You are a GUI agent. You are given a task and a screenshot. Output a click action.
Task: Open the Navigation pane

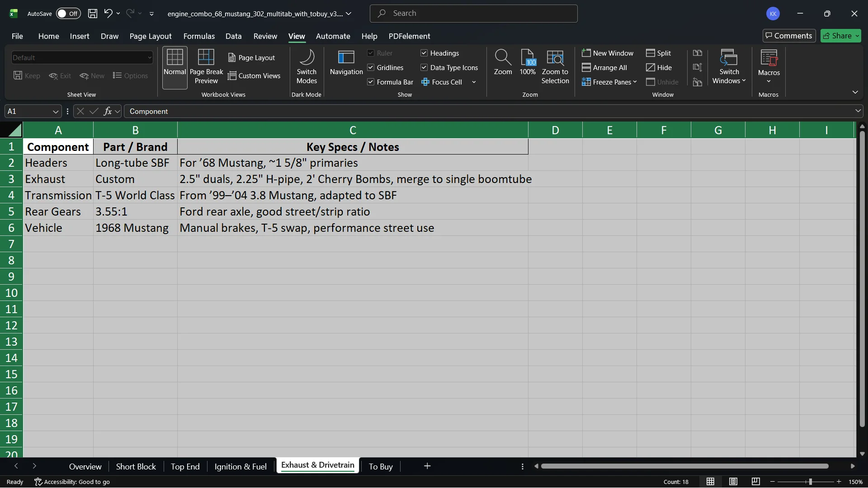(346, 63)
